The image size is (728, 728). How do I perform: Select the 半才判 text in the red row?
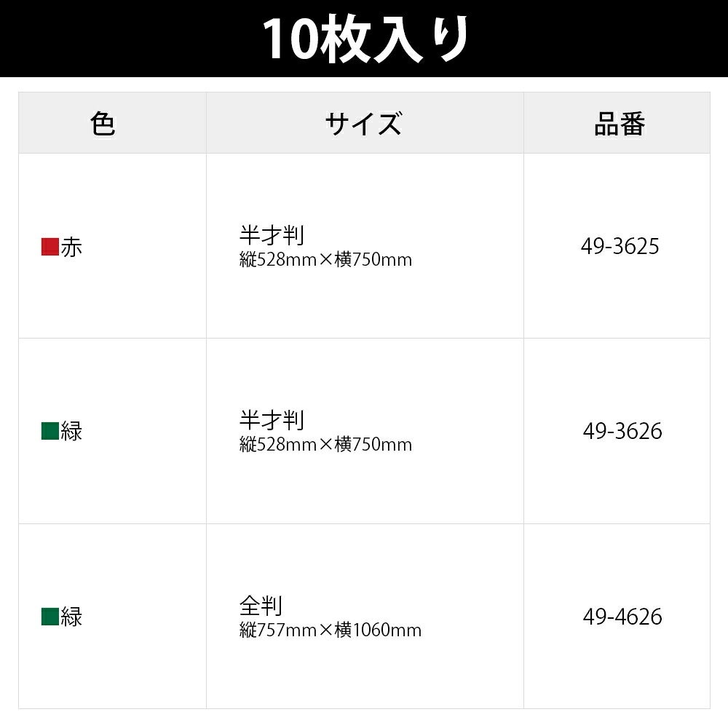tap(272, 235)
